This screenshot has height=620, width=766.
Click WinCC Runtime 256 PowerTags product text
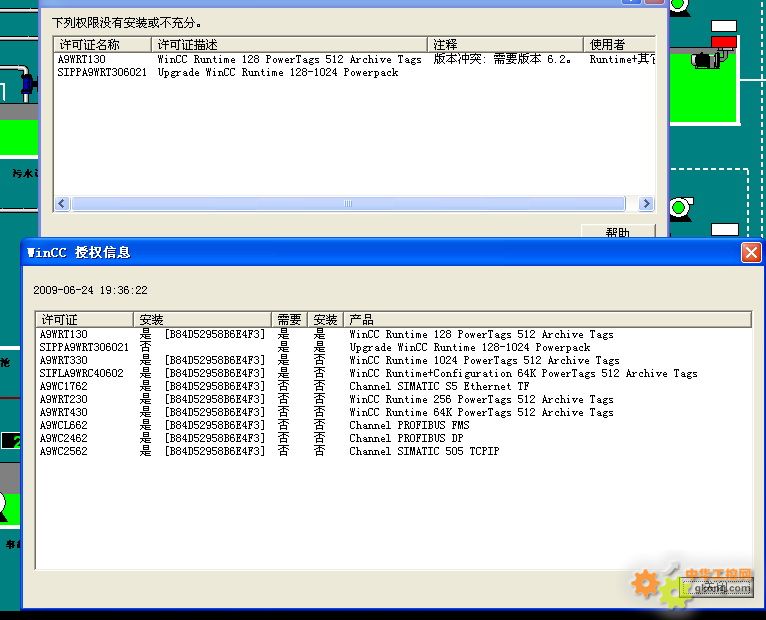pyautogui.click(x=481, y=399)
